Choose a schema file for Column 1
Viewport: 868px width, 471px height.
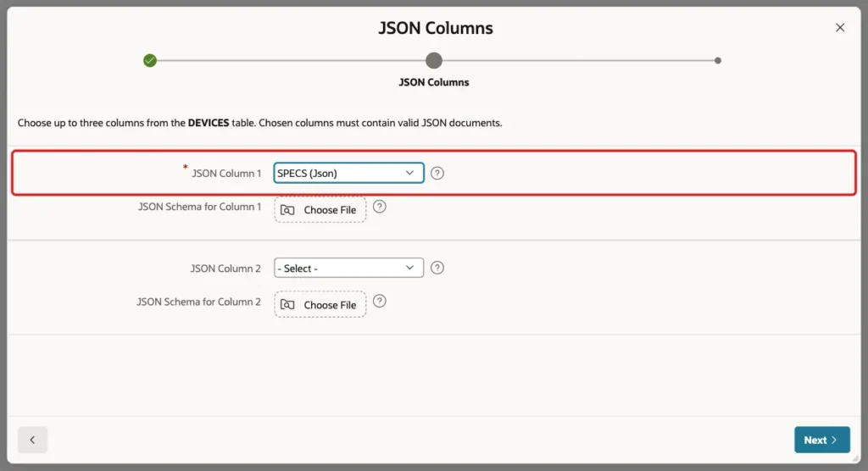pos(320,210)
